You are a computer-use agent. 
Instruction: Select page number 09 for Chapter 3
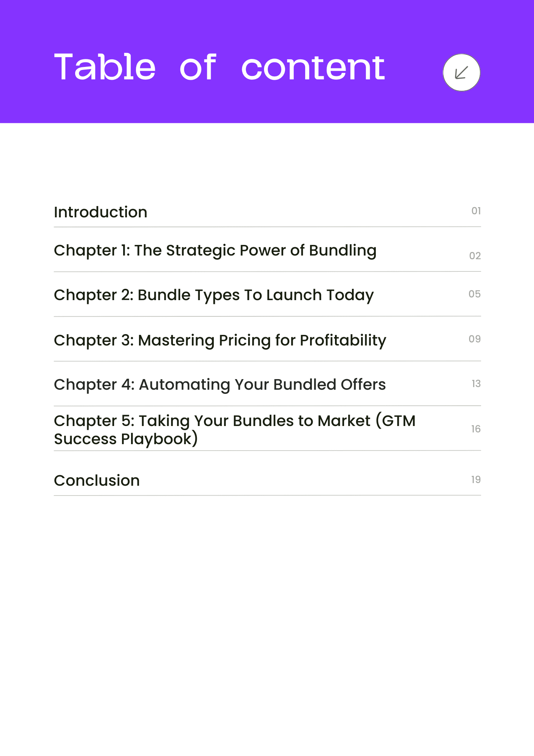475,339
